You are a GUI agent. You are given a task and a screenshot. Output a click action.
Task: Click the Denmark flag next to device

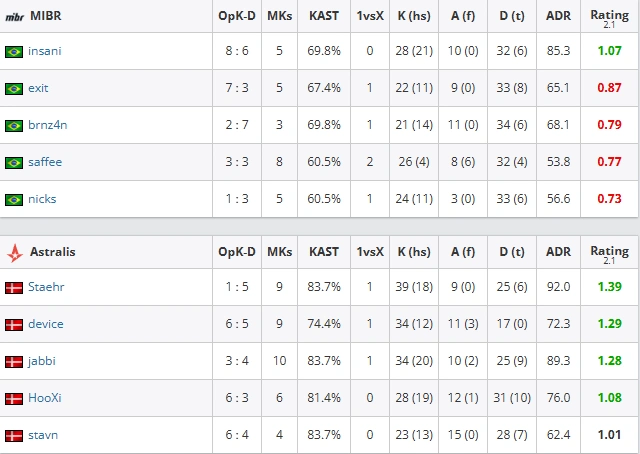point(14,325)
